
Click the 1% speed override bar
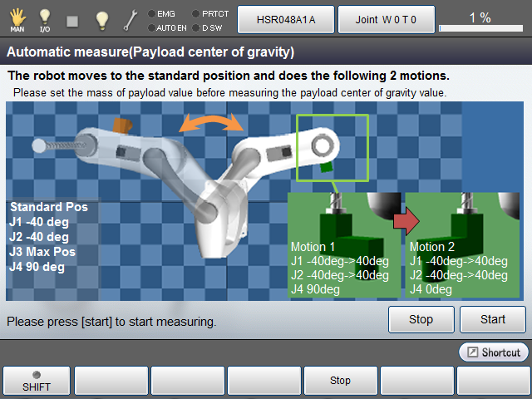point(479,19)
